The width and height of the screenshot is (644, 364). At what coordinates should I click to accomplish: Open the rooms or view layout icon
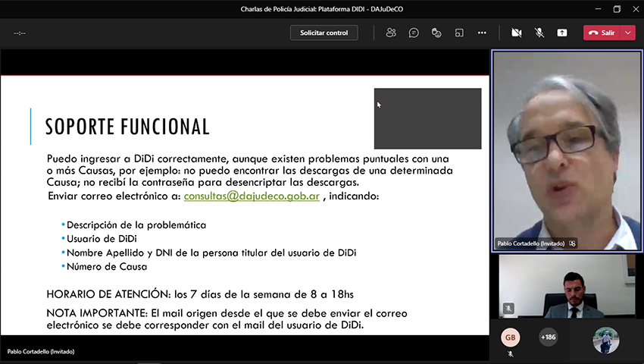459,33
